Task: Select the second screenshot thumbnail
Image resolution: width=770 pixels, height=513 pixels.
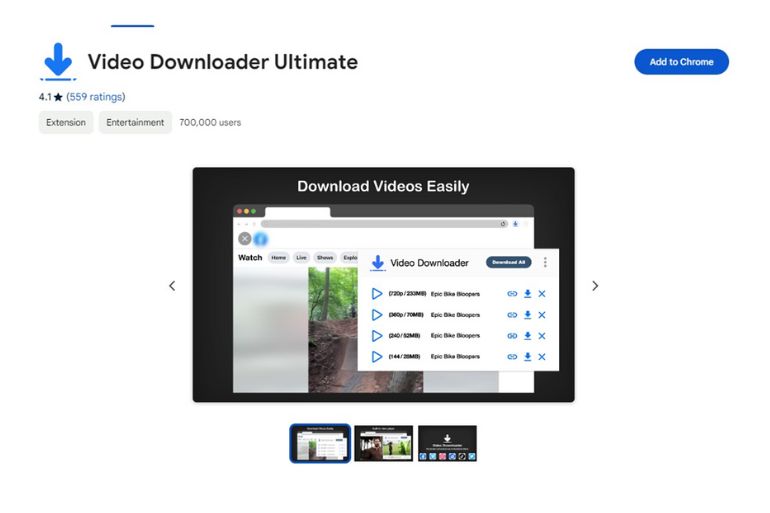Action: [x=384, y=443]
